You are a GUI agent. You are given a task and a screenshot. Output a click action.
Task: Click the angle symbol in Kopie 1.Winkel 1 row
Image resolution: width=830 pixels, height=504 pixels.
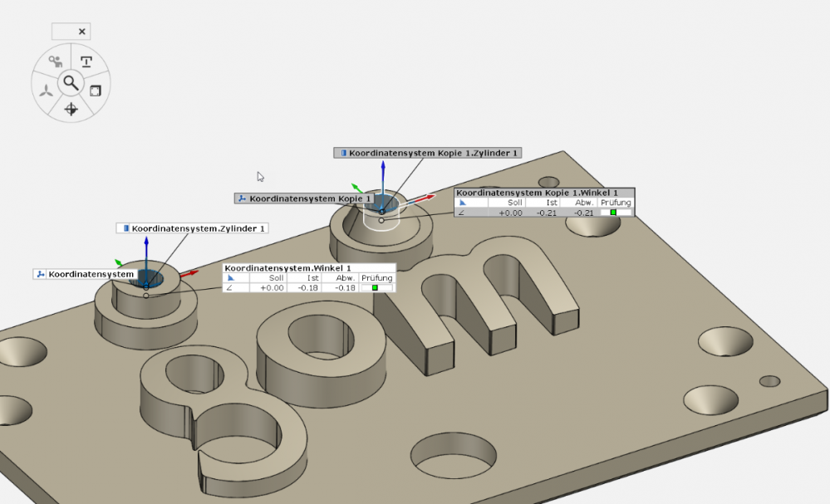pos(462,213)
